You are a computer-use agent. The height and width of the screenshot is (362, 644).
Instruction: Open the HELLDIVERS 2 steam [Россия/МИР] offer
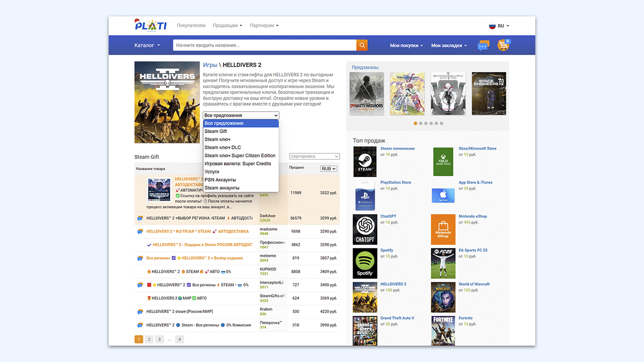click(x=179, y=312)
